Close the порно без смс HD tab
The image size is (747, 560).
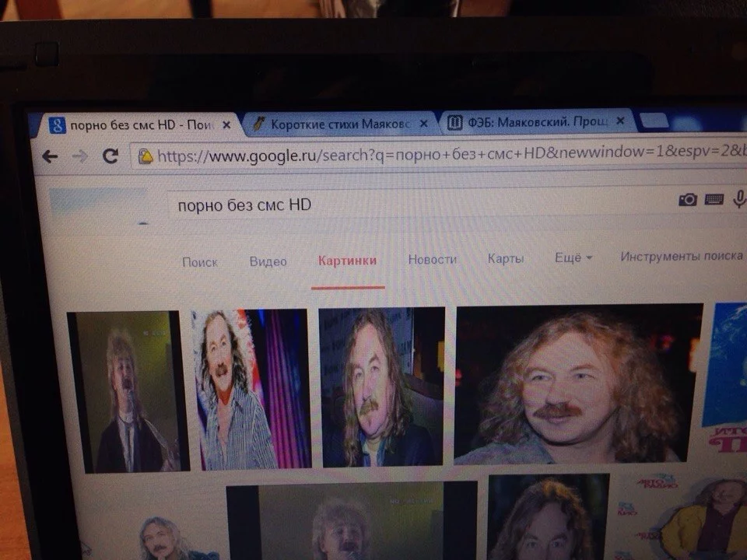pos(227,124)
